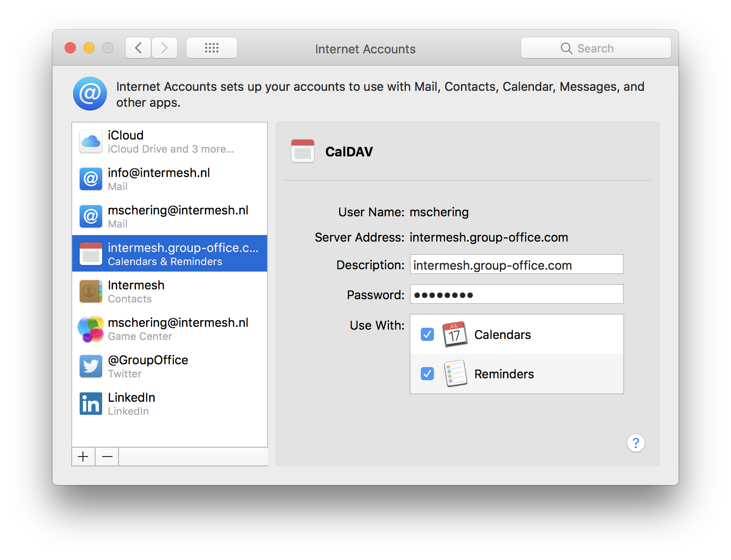Click the LinkedIn logo icon

91,404
